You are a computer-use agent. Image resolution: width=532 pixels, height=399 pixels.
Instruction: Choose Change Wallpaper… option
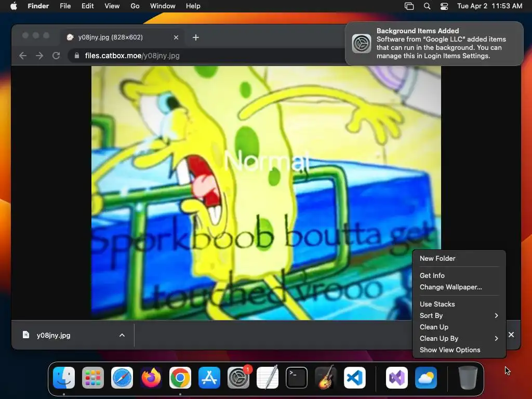[x=459, y=287]
